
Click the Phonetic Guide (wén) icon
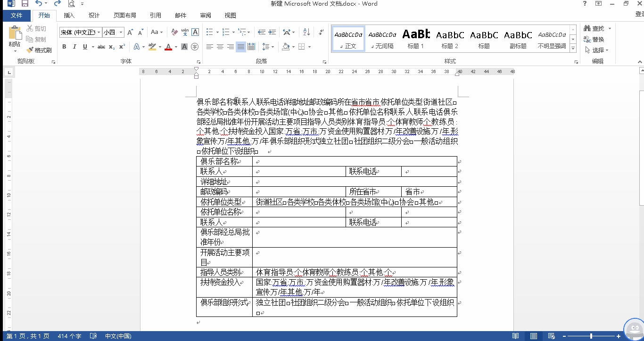tap(185, 33)
